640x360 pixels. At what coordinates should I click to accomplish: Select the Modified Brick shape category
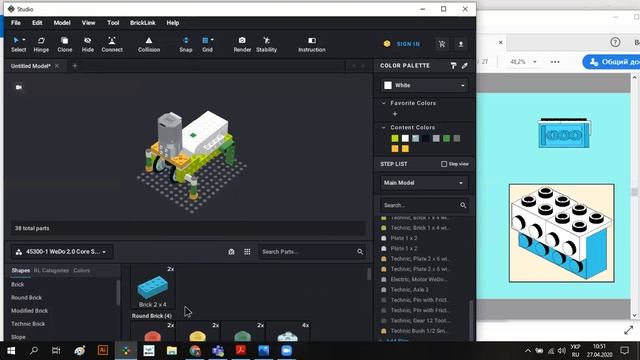pos(29,311)
